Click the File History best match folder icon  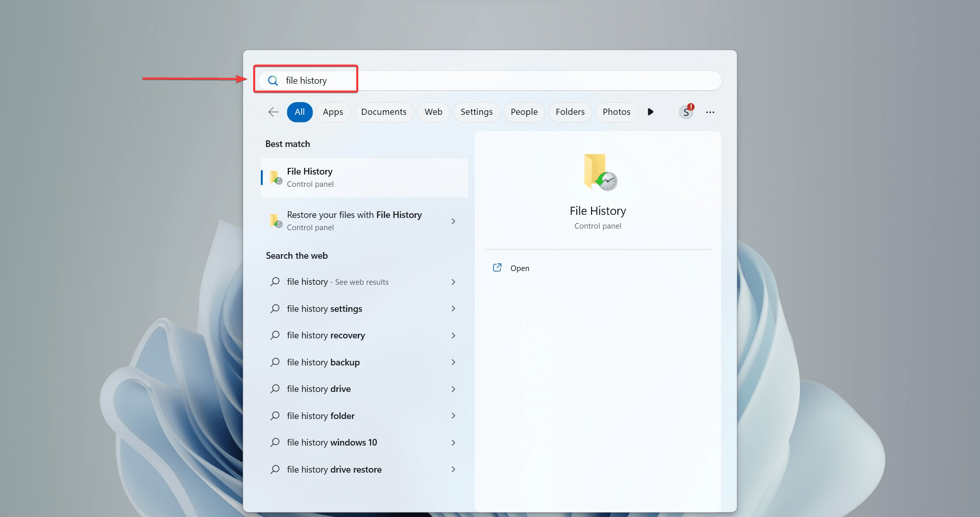pyautogui.click(x=276, y=177)
